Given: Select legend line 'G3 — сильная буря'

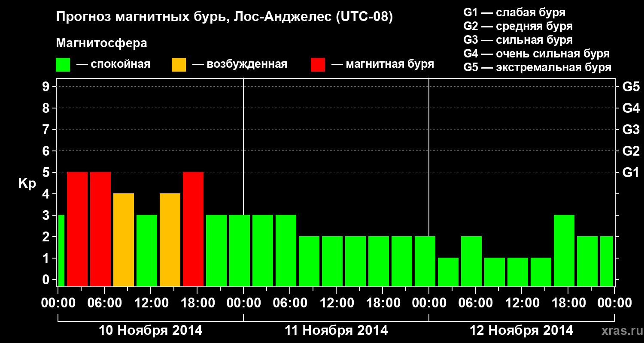Looking at the screenshot, I should [x=518, y=40].
